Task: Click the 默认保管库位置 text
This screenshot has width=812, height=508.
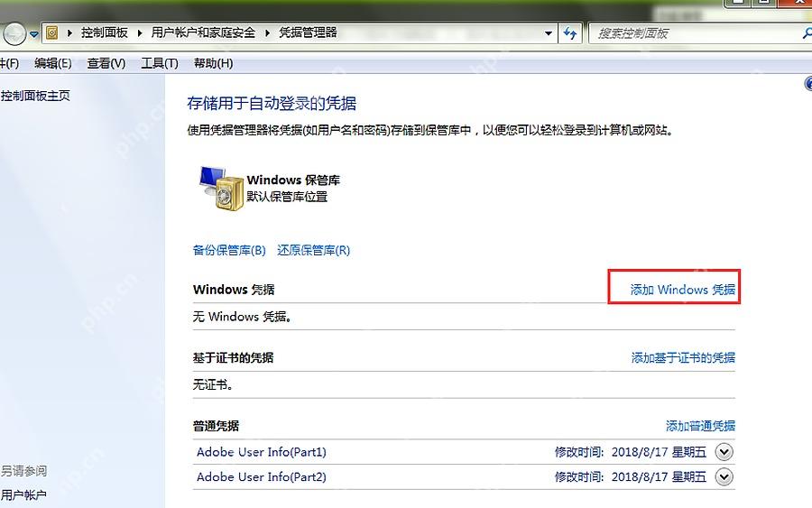Action: (x=287, y=197)
